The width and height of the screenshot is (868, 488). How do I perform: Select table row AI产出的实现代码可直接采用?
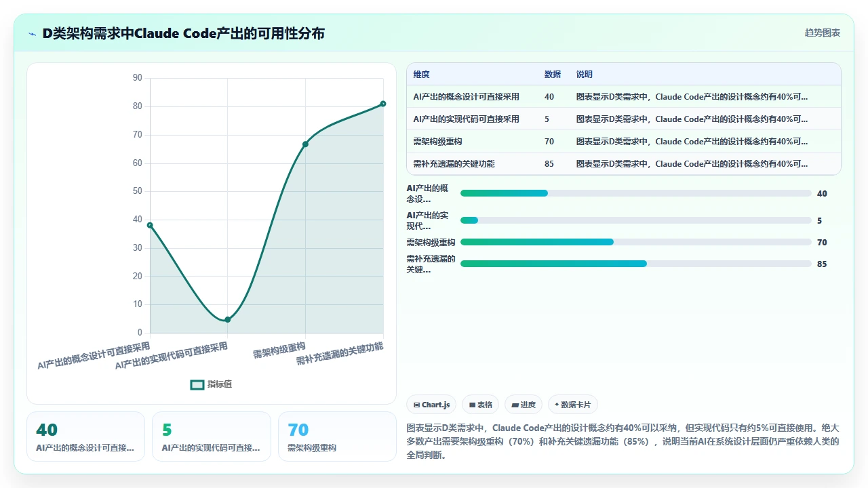pyautogui.click(x=623, y=119)
